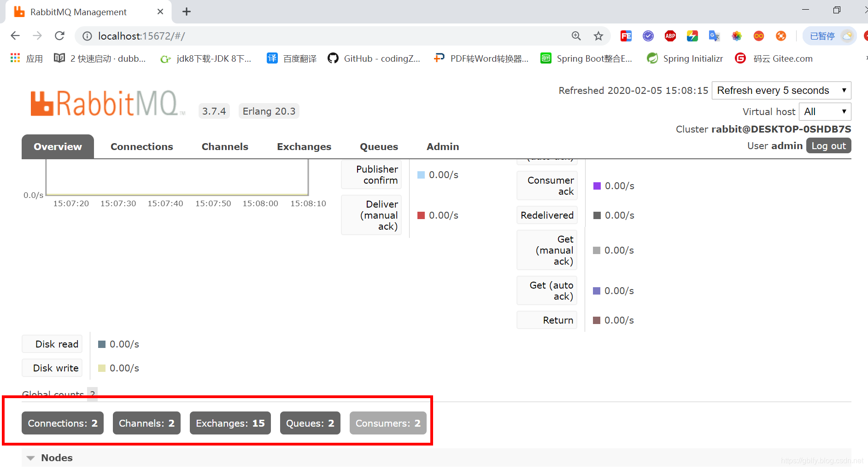Switch to the Admin tab
The height and width of the screenshot is (469, 868).
pos(443,146)
